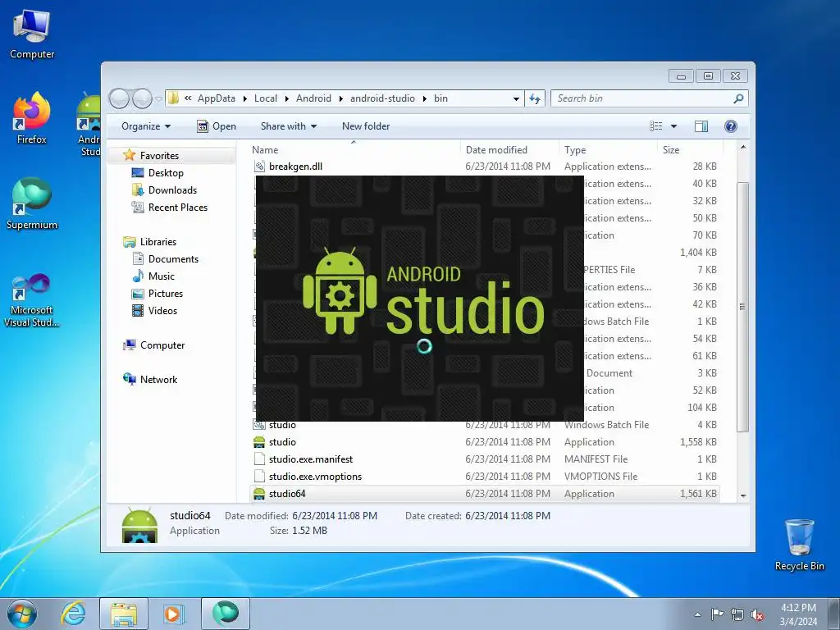The width and height of the screenshot is (840, 630).
Task: Open the recent pages dropdown arrow
Action: (158, 99)
